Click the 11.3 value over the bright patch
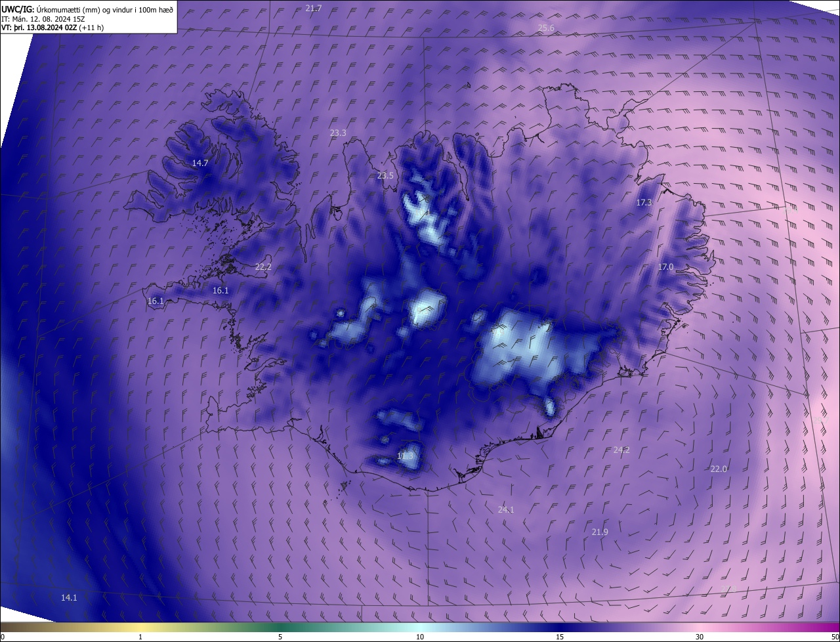This screenshot has width=840, height=642. (406, 456)
